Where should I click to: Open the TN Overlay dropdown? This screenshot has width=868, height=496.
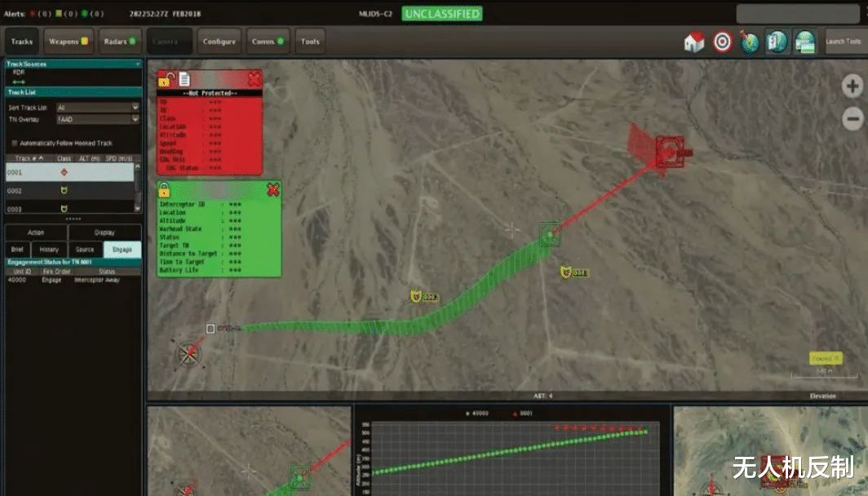coord(97,119)
